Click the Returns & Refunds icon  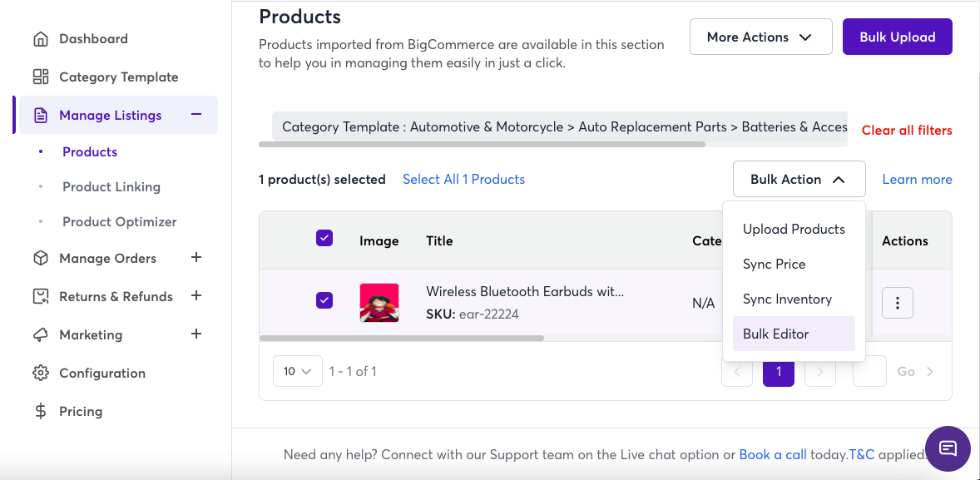[x=40, y=297]
